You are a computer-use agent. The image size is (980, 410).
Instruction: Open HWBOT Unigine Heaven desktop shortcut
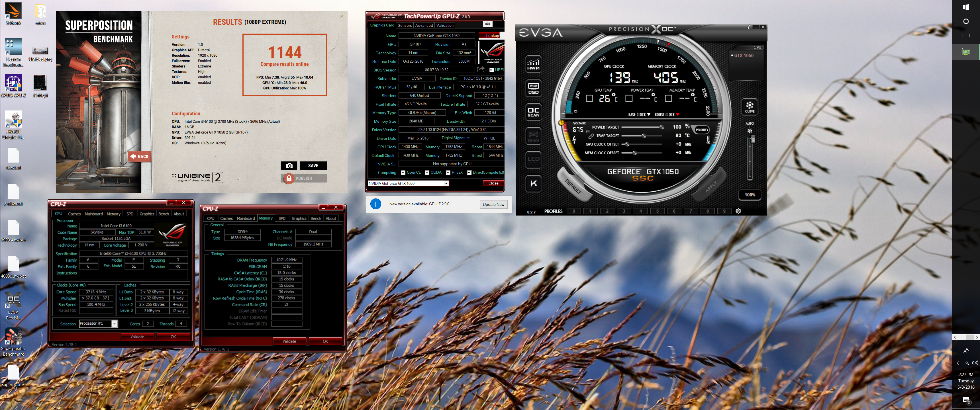point(13,125)
